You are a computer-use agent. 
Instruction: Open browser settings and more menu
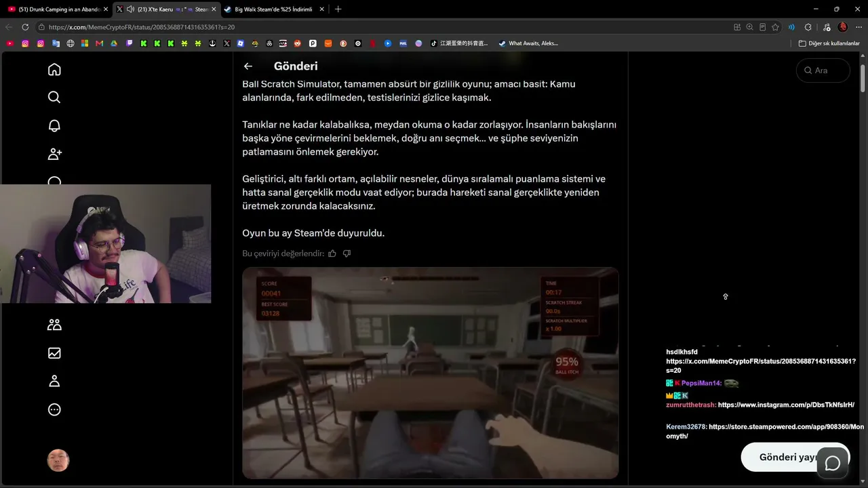(859, 27)
